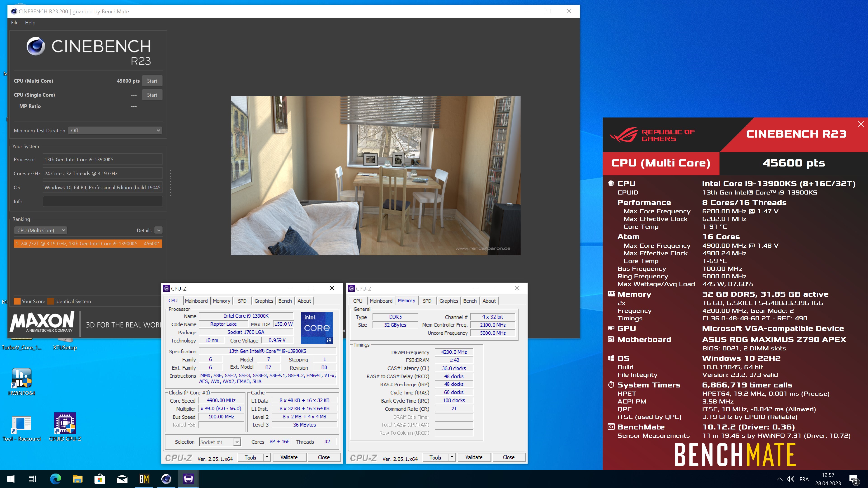The height and width of the screenshot is (488, 868).
Task: Click Close in the left CPU-Z window
Action: point(324,457)
